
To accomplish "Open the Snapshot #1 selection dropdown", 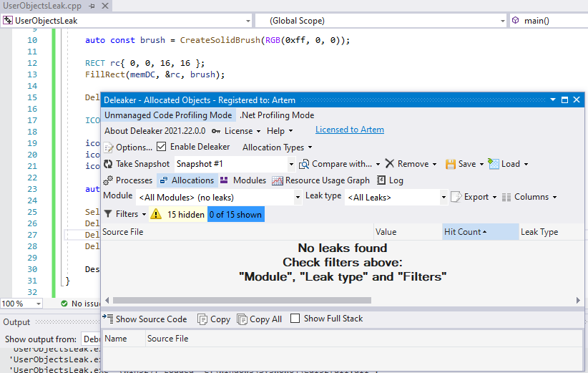I will [290, 164].
